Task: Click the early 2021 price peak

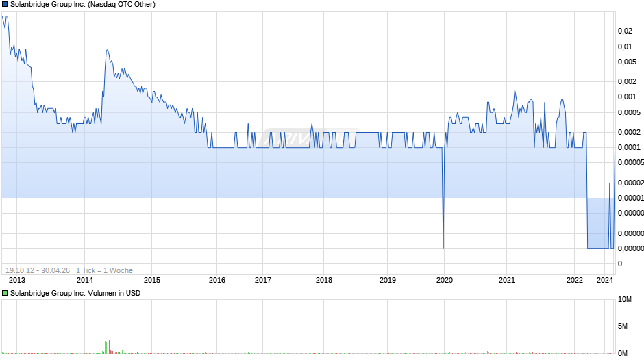Action: (x=515, y=91)
